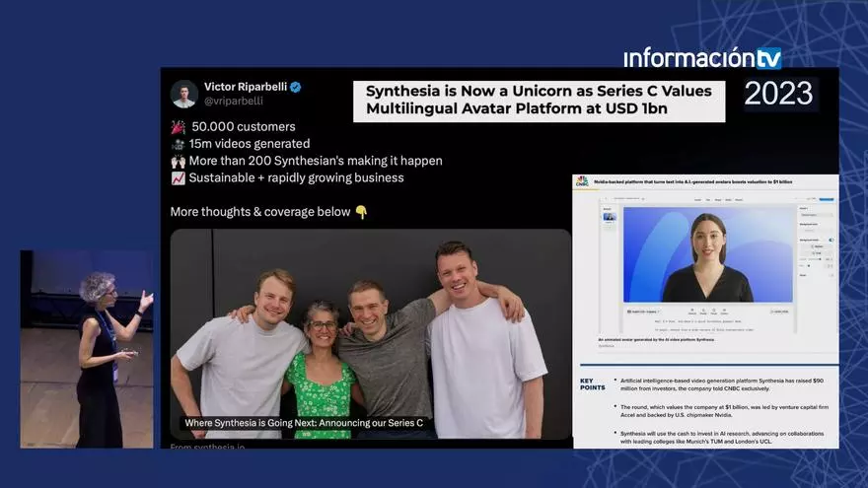Image resolution: width=868 pixels, height=488 pixels.
Task: Click the pointing-down hand emoji after coverage below
Action: pyautogui.click(x=361, y=213)
